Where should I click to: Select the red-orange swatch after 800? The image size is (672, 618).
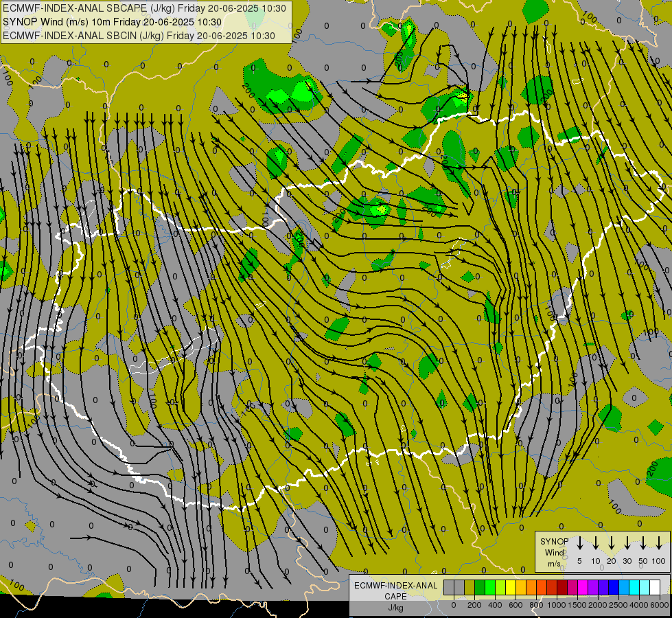[x=542, y=587]
